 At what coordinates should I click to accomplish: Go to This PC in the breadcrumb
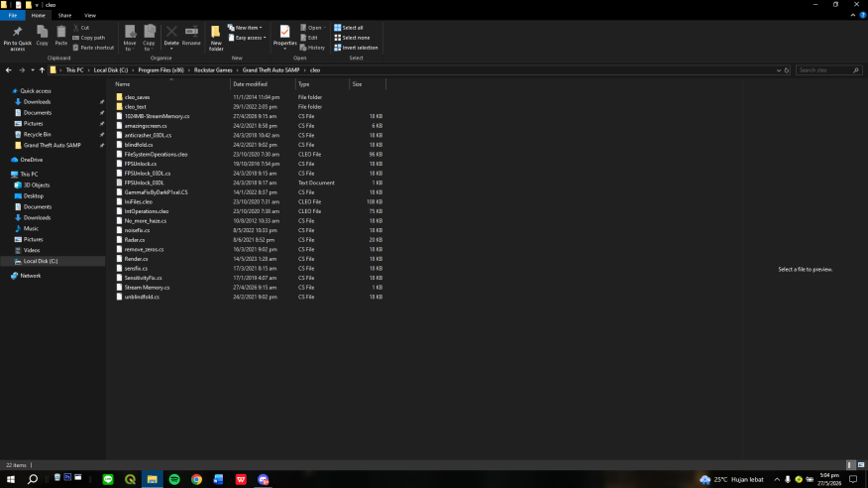tap(74, 70)
